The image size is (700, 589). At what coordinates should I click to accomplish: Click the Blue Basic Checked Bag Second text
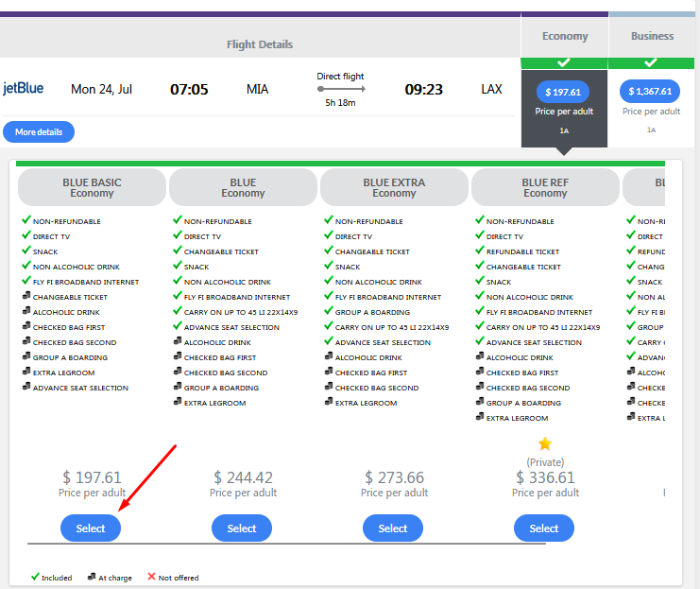pos(75,343)
